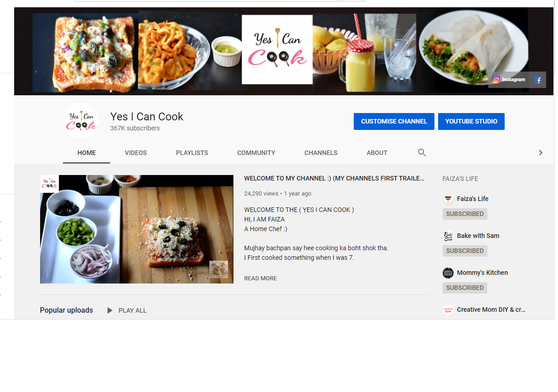
Task: Open the COMMUNITY tab
Action: click(x=256, y=153)
